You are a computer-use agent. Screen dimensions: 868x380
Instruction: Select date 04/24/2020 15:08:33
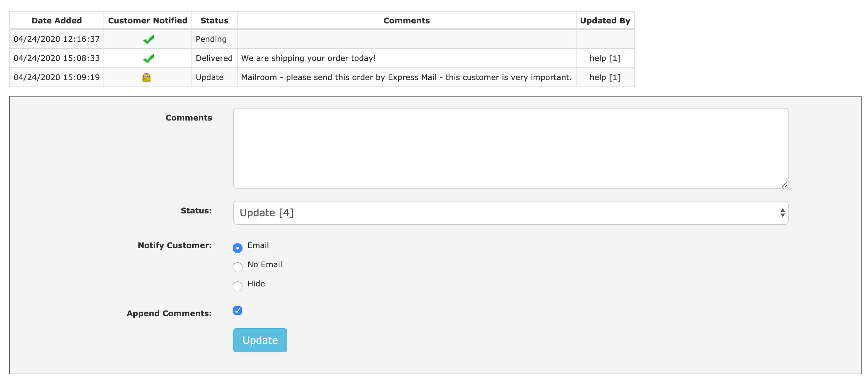[x=57, y=58]
